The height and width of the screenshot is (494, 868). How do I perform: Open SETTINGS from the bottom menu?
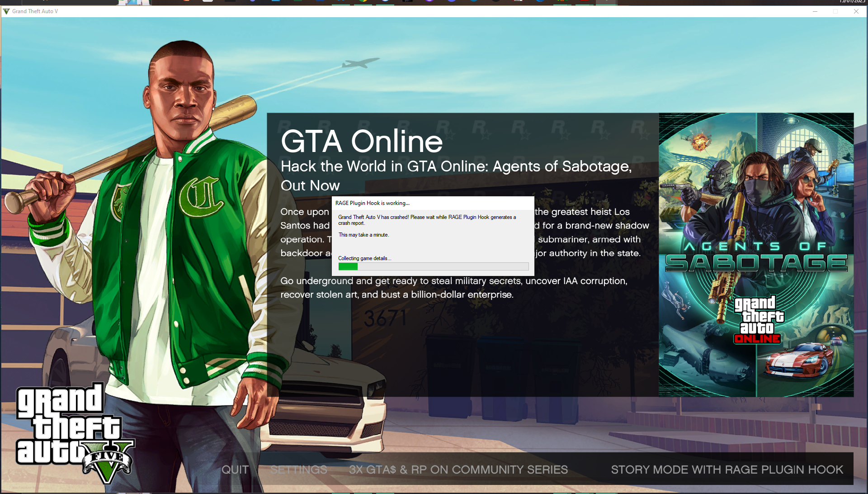(298, 470)
